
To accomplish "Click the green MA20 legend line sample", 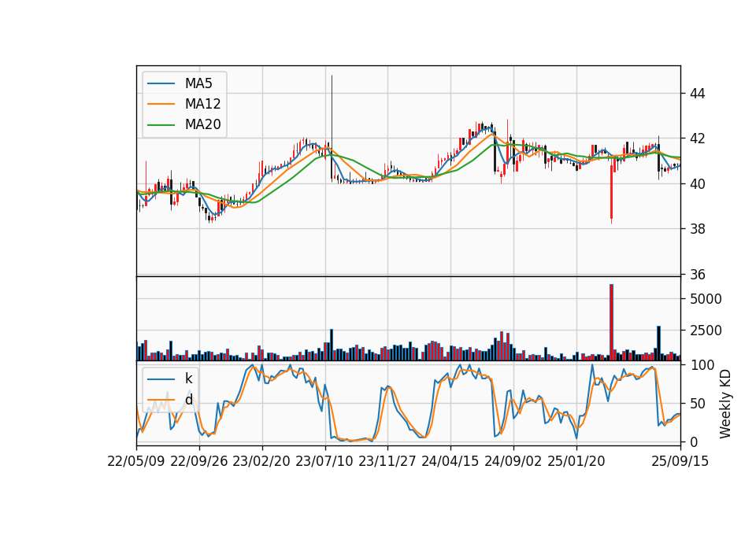I will [161, 125].
